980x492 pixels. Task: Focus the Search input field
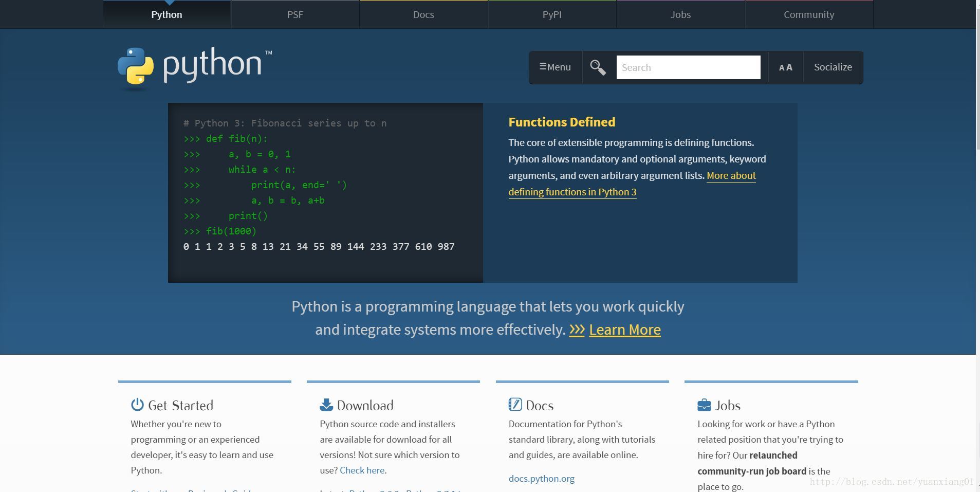pyautogui.click(x=688, y=67)
